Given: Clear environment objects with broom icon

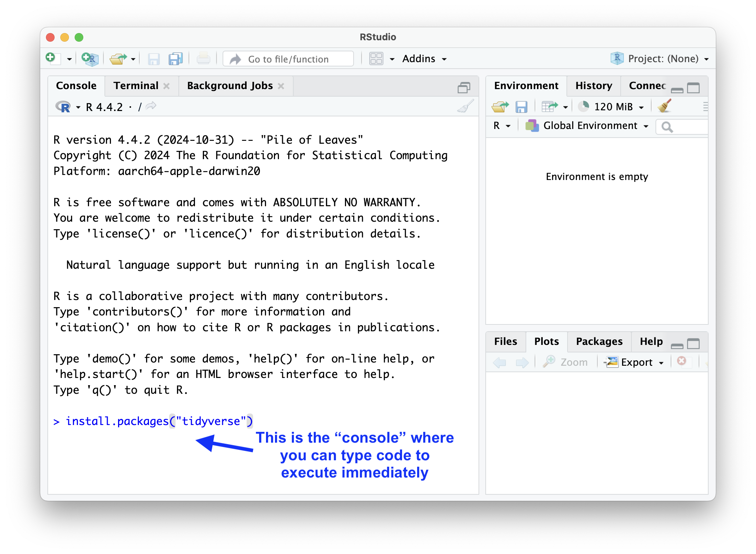Looking at the screenshot, I should tap(664, 106).
